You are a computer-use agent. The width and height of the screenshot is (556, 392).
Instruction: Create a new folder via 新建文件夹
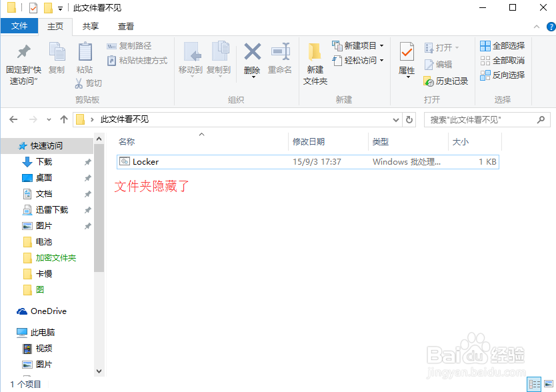coord(315,60)
